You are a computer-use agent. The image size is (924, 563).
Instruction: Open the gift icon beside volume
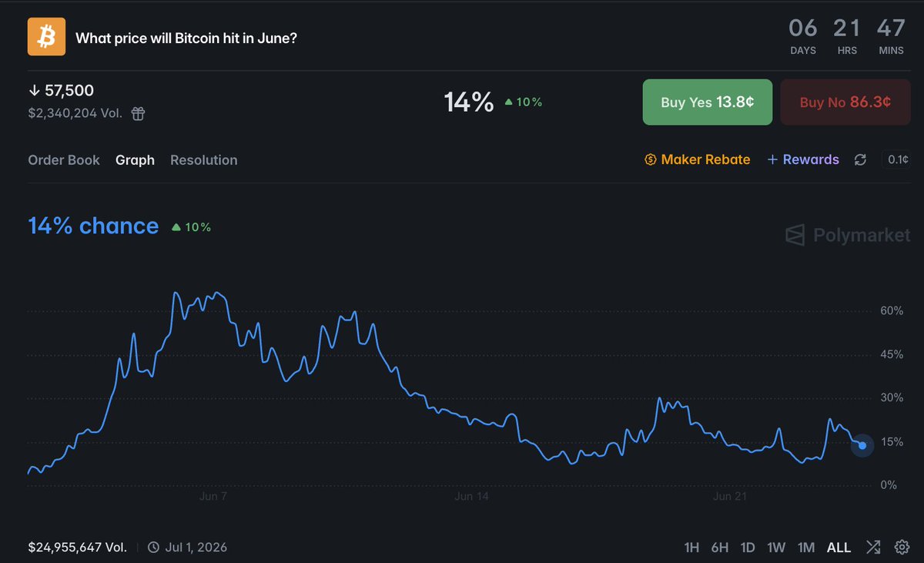click(138, 114)
